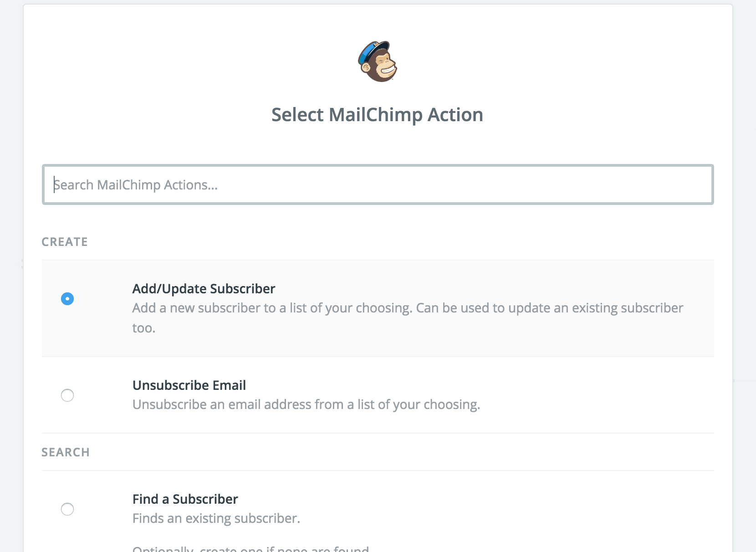Click the empty space in Unsubscribe Email row
756x552 pixels.
592,395
